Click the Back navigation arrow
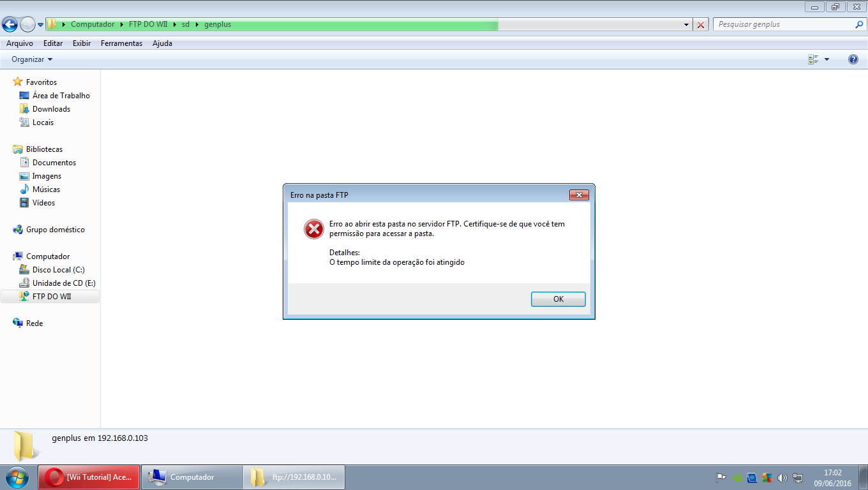The image size is (868, 490). coord(10,25)
